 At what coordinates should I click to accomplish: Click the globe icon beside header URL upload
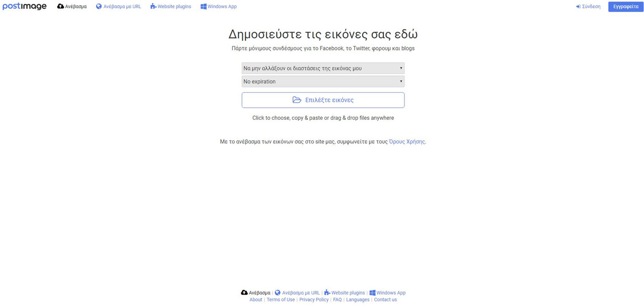point(99,7)
